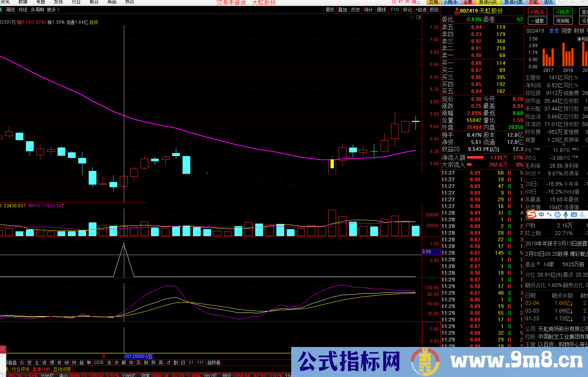Screen dimensions: 588x377
Task: Toggle 叠加 overlay on the chart
Action: pyautogui.click(x=342, y=10)
